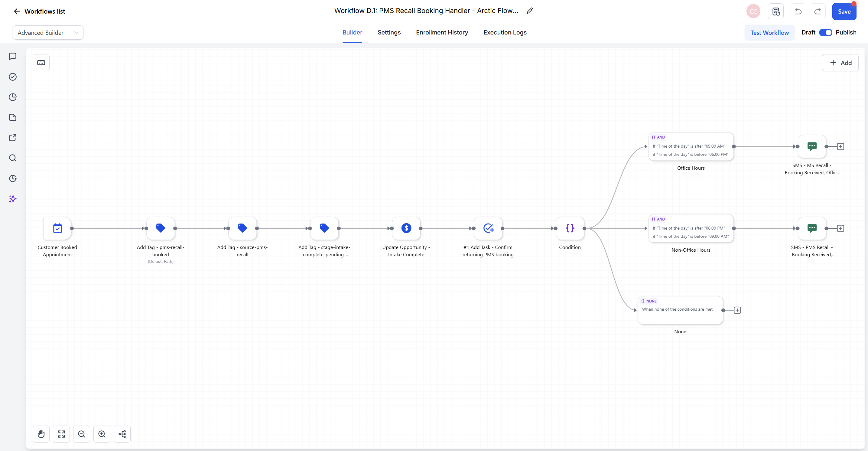The height and width of the screenshot is (451, 868).
Task: Open the Execution Logs tab
Action: (505, 32)
